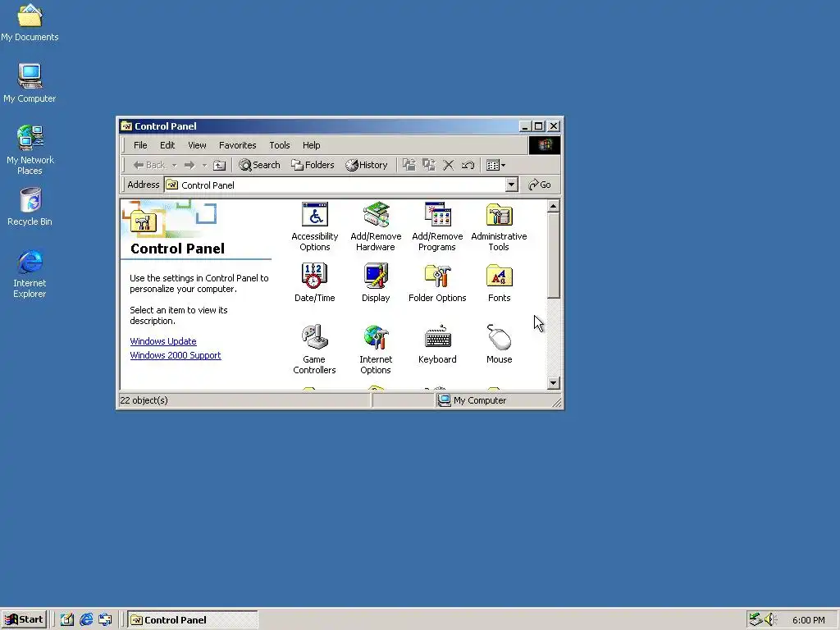This screenshot has width=840, height=630.
Task: Select Internet Options icon
Action: click(376, 349)
